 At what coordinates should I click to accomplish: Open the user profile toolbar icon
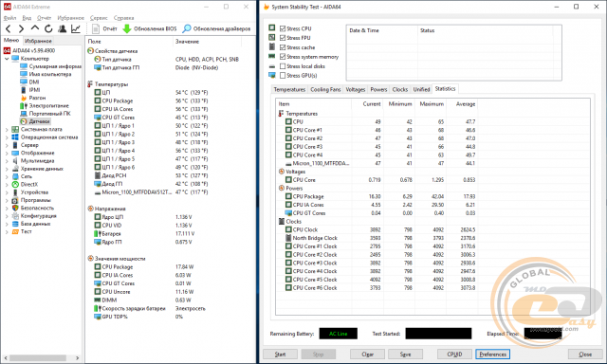[62, 28]
